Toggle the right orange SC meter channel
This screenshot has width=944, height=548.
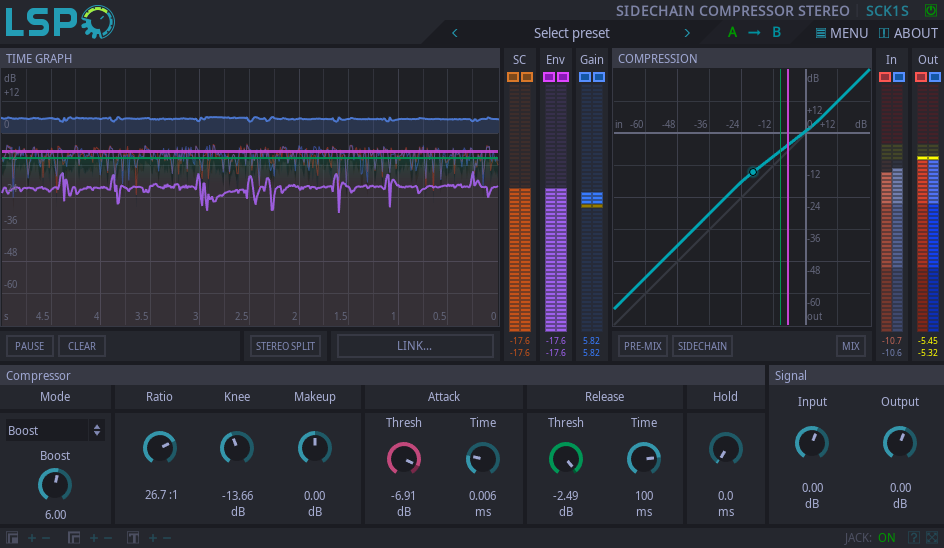527,77
